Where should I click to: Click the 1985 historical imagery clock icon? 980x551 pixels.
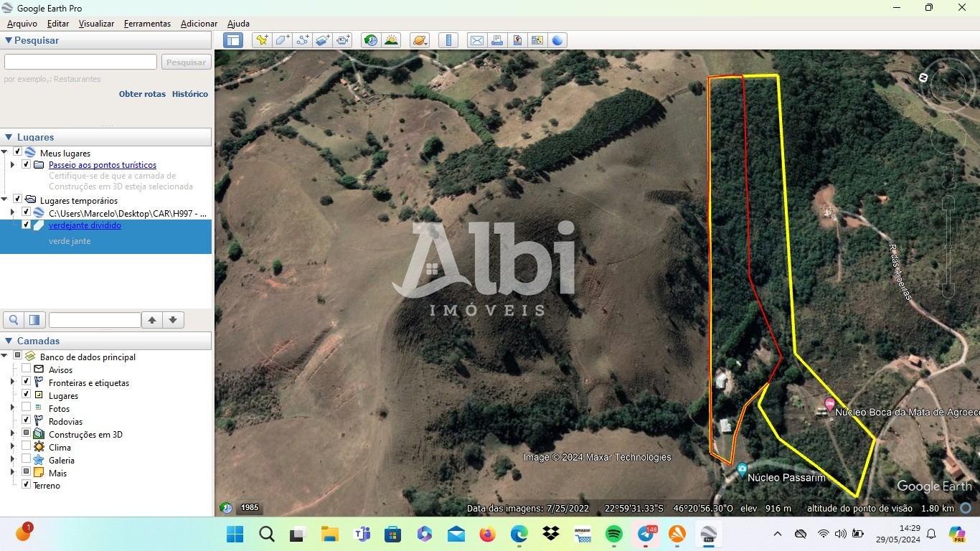[x=227, y=508]
